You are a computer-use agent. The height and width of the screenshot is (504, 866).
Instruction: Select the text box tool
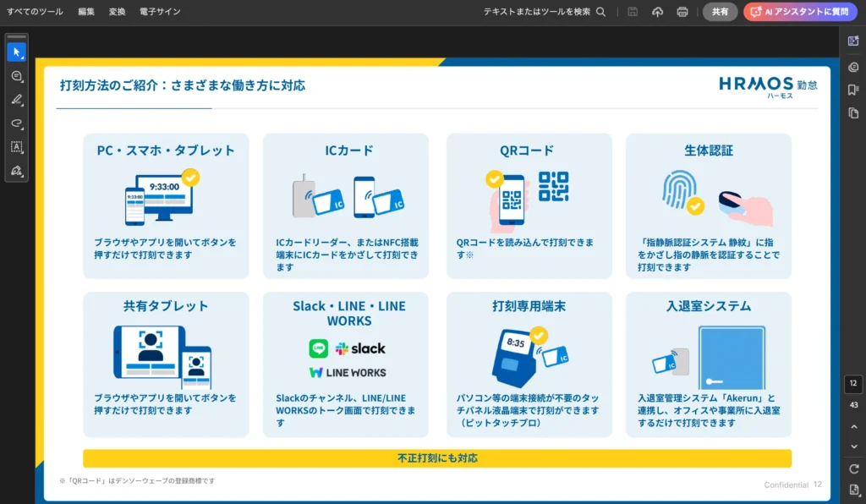(16, 147)
